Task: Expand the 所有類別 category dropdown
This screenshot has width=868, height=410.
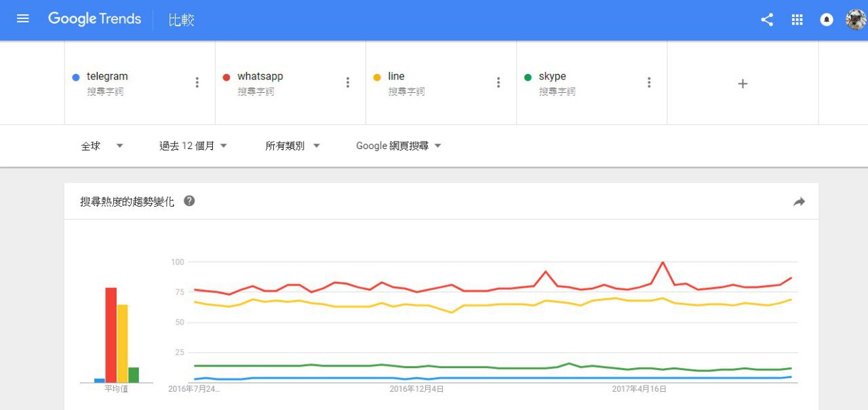Action: (292, 146)
